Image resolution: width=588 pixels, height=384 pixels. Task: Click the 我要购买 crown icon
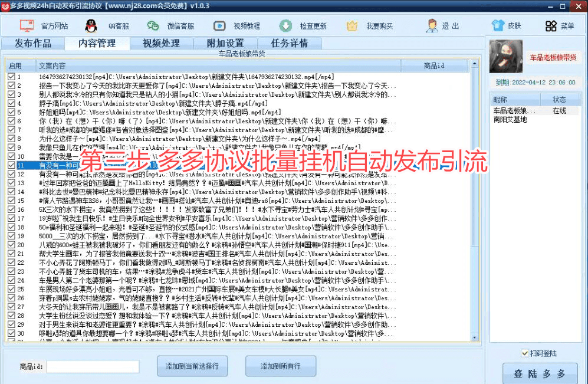(352, 26)
